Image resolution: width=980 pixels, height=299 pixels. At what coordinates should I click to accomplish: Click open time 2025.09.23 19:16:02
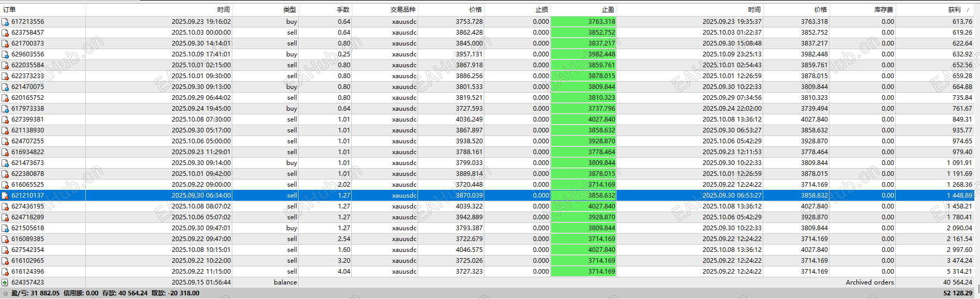201,22
